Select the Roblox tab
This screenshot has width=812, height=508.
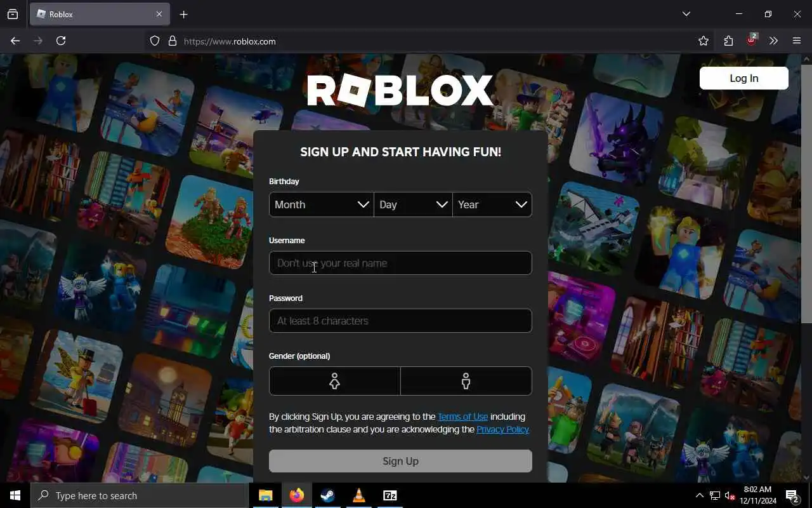(x=100, y=14)
